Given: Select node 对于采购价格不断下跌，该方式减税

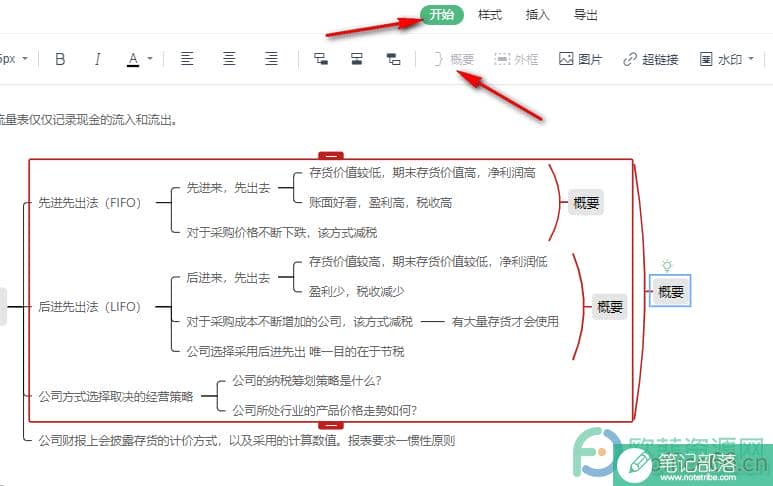Looking at the screenshot, I should tap(281, 232).
